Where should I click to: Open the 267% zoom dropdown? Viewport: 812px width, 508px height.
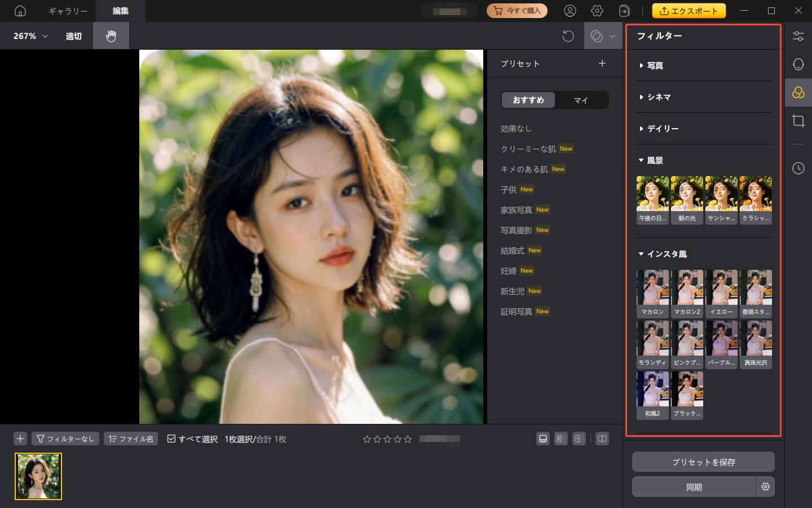pos(30,36)
